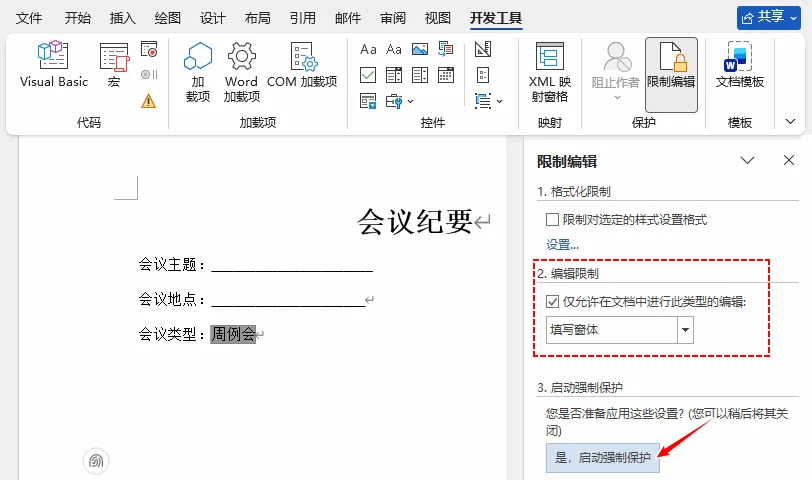Insert Repeating Section content control

pyautogui.click(x=368, y=101)
